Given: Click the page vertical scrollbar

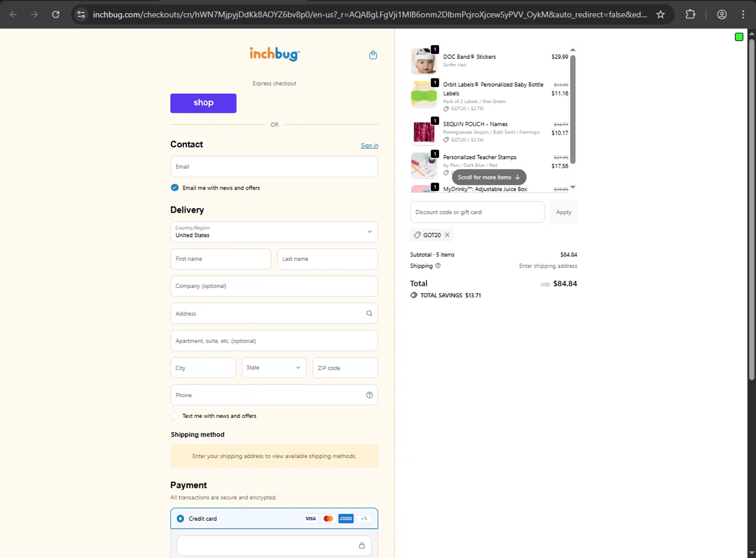Looking at the screenshot, I should coord(751,209).
